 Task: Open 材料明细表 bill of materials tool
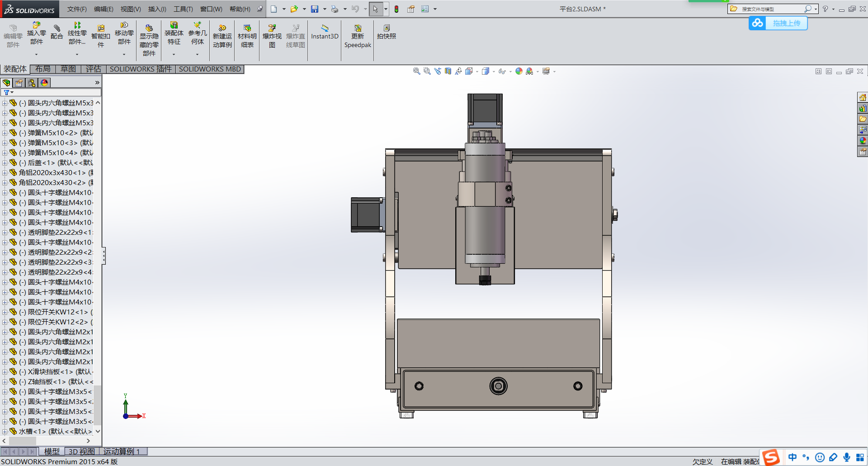pos(247,36)
